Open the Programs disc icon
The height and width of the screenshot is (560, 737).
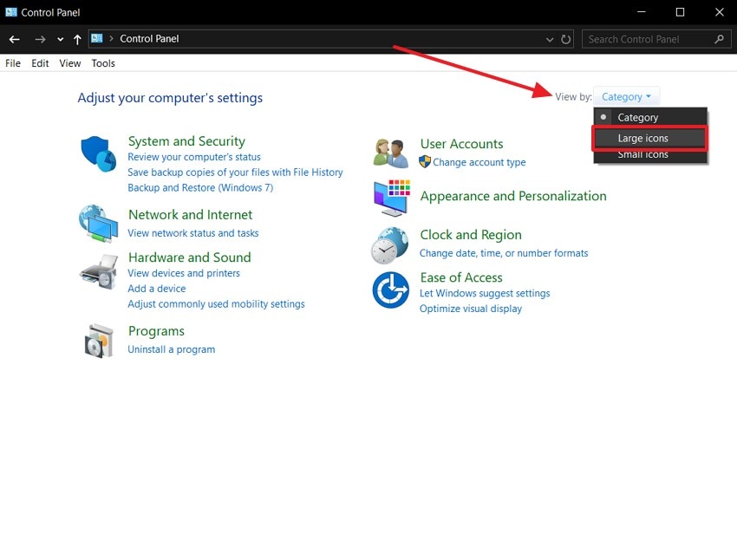click(99, 341)
